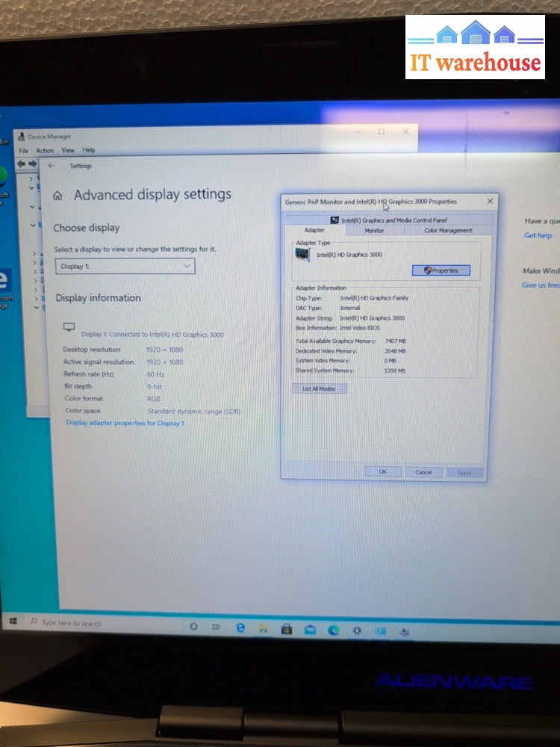Go back using Settings back arrow

click(52, 166)
